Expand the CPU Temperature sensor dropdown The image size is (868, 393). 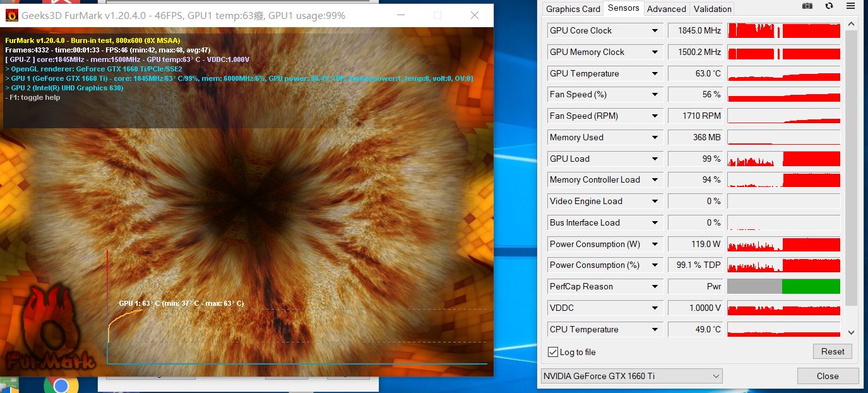pos(655,329)
